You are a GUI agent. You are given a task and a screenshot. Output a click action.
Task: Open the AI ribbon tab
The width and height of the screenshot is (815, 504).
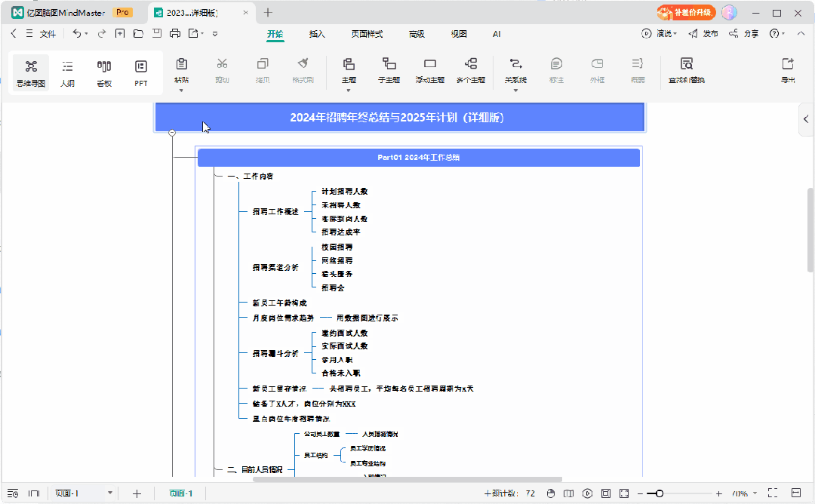(x=497, y=34)
